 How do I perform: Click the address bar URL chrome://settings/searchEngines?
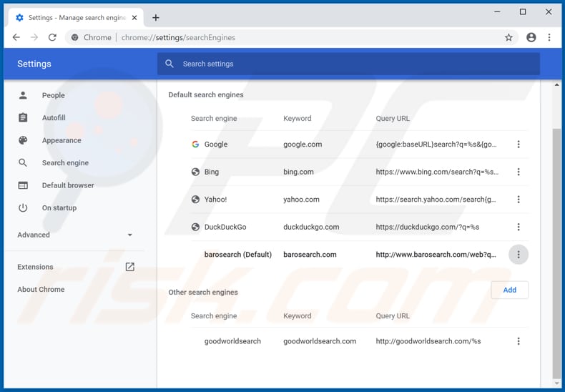point(178,37)
